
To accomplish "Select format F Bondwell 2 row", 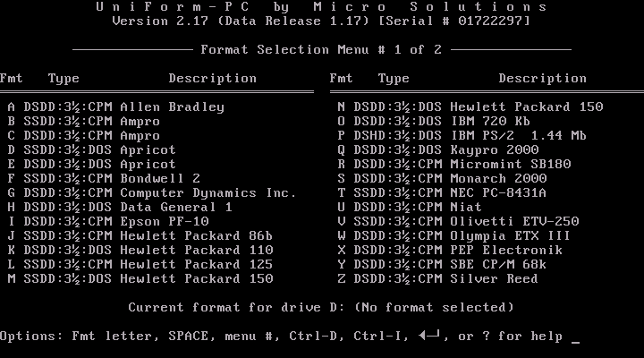I will point(104,178).
